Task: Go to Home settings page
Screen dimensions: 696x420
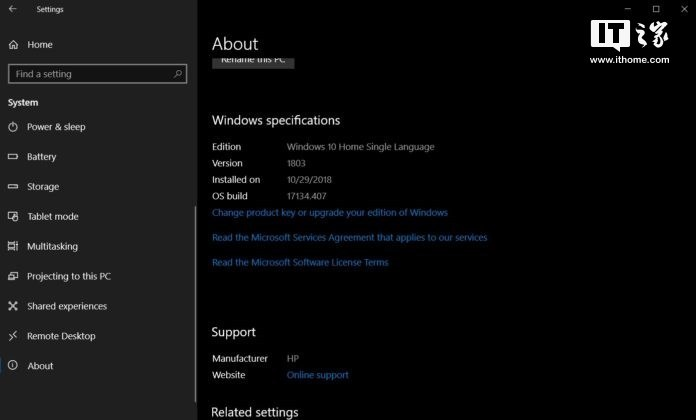Action: point(40,44)
